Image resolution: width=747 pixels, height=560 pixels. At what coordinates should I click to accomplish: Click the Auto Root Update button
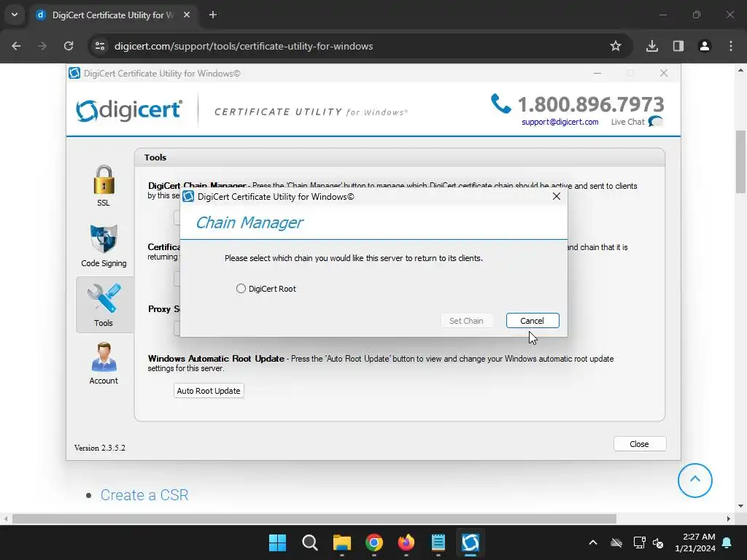(209, 391)
